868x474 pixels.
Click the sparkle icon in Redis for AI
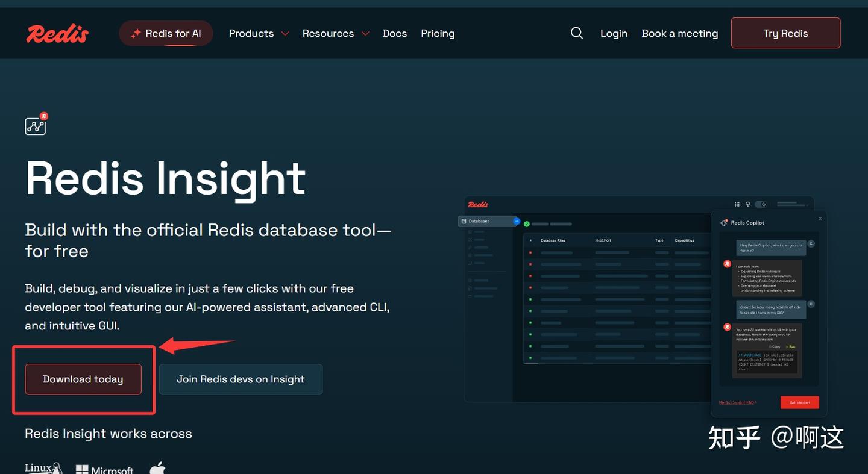(136, 34)
